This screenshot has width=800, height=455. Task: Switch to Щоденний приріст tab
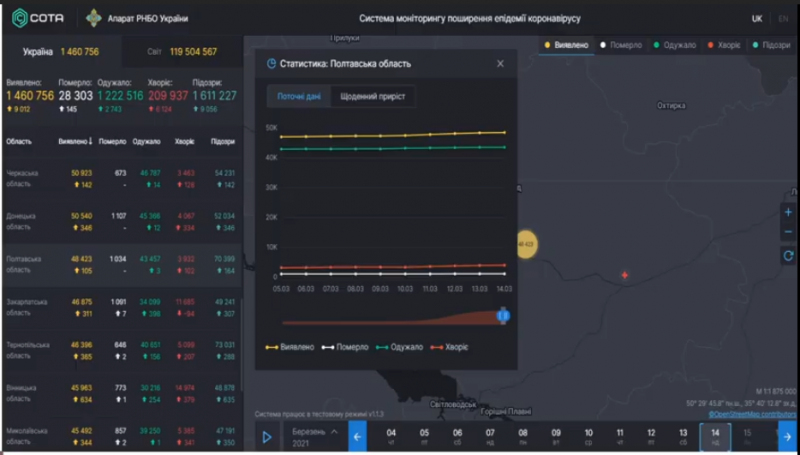373,96
